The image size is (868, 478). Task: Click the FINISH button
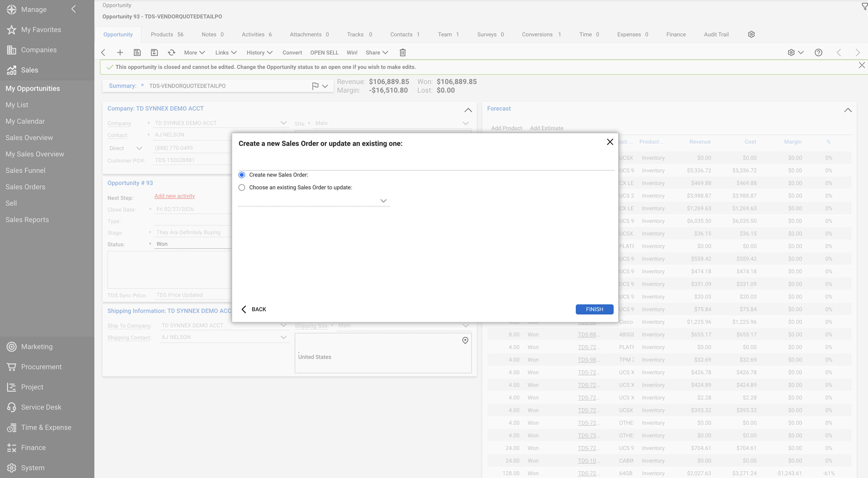pos(594,309)
